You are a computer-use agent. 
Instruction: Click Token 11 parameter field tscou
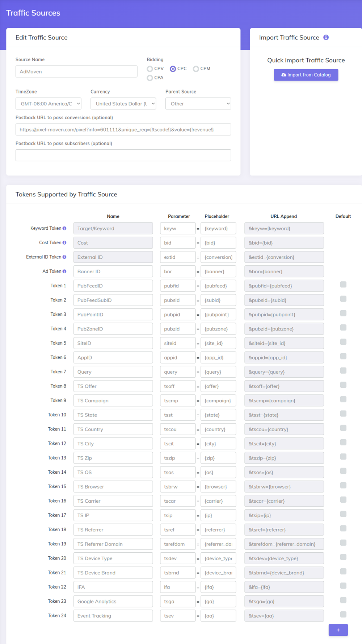[178, 429]
